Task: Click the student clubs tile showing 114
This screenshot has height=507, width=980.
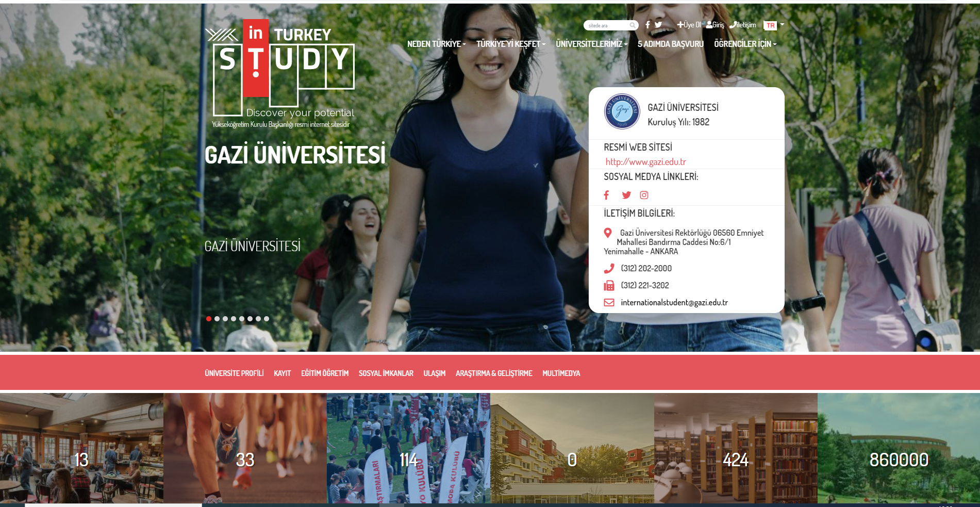Action: click(408, 449)
